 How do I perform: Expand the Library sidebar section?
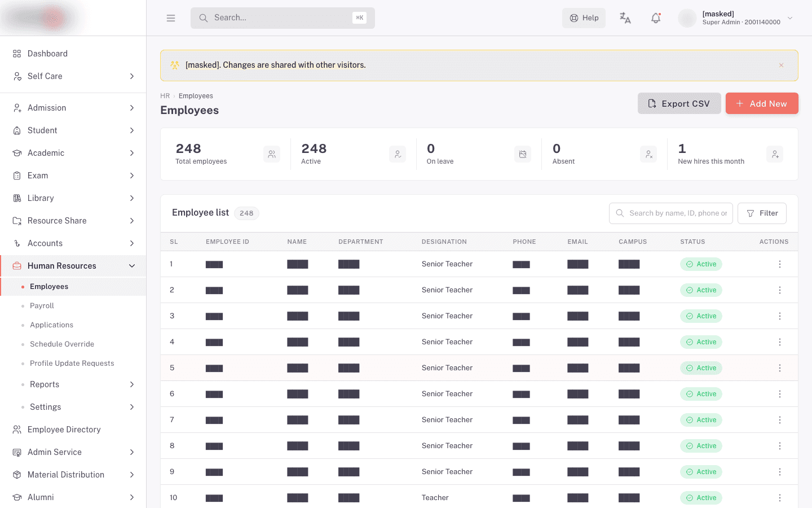tap(73, 198)
